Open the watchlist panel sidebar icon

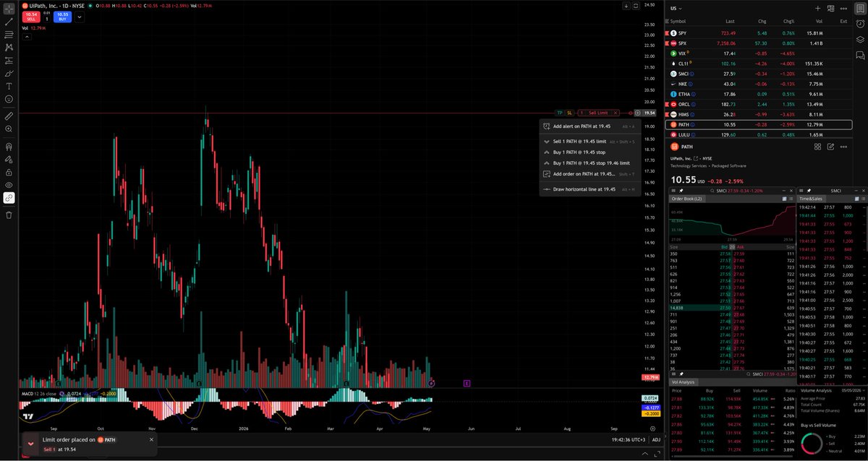(859, 9)
